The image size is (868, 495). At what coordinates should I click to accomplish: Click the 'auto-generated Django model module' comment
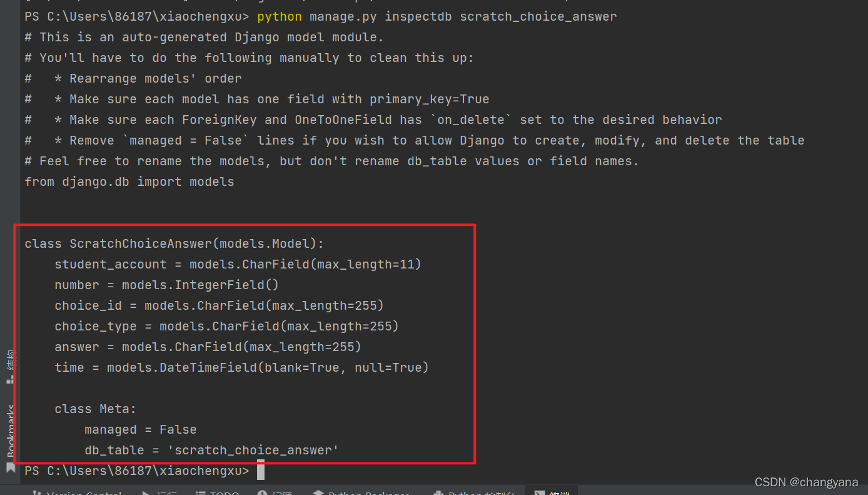tap(204, 37)
